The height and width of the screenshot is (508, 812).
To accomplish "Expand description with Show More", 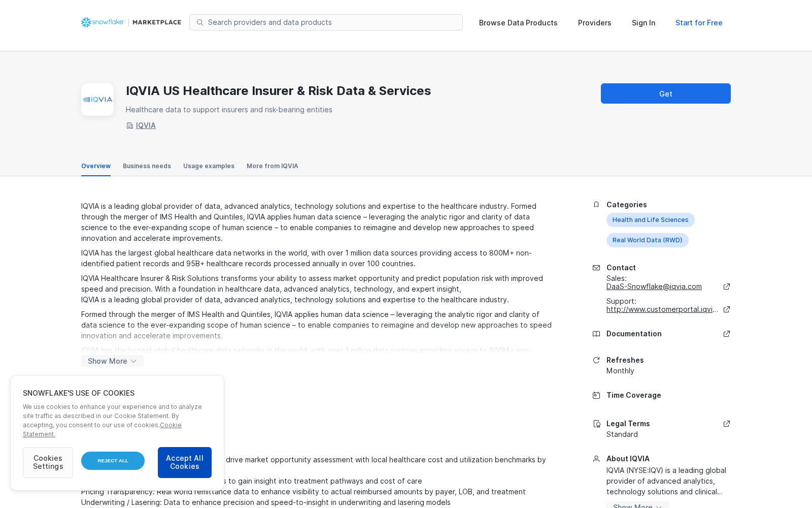I will click(113, 361).
